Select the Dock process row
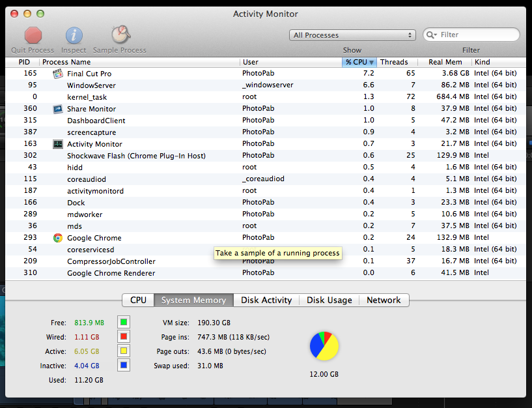532x408 pixels. point(266,203)
